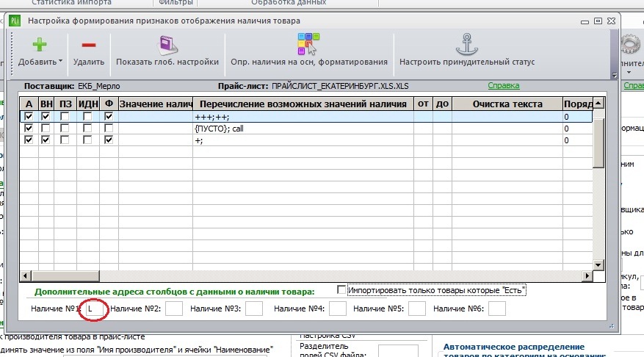Click the Наличие №2 input field
Image resolution: width=644 pixels, height=357 pixels.
pos(174,309)
